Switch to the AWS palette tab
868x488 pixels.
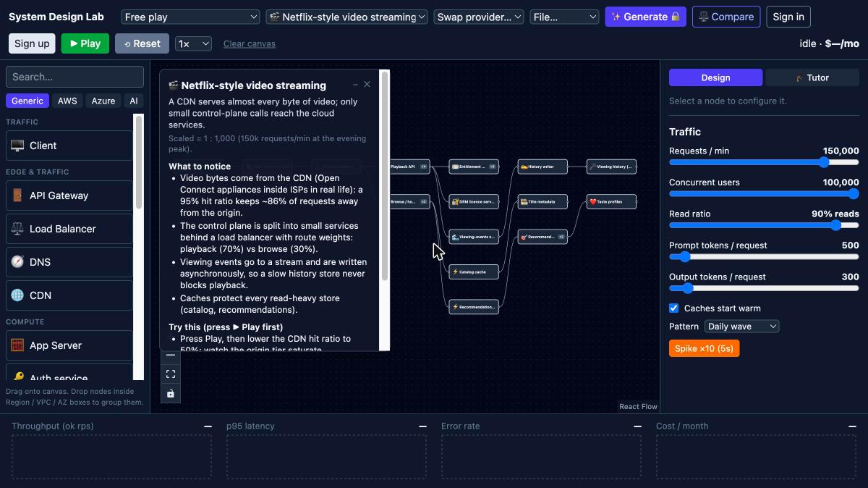[67, 101]
